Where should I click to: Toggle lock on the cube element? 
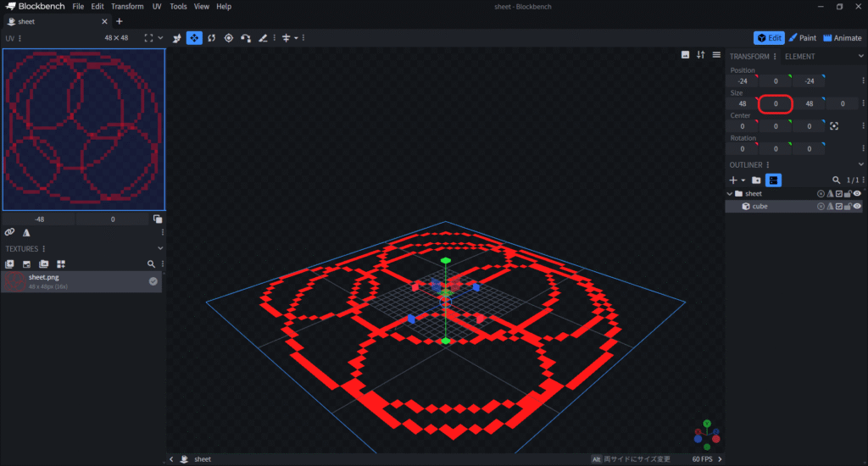pyautogui.click(x=848, y=207)
